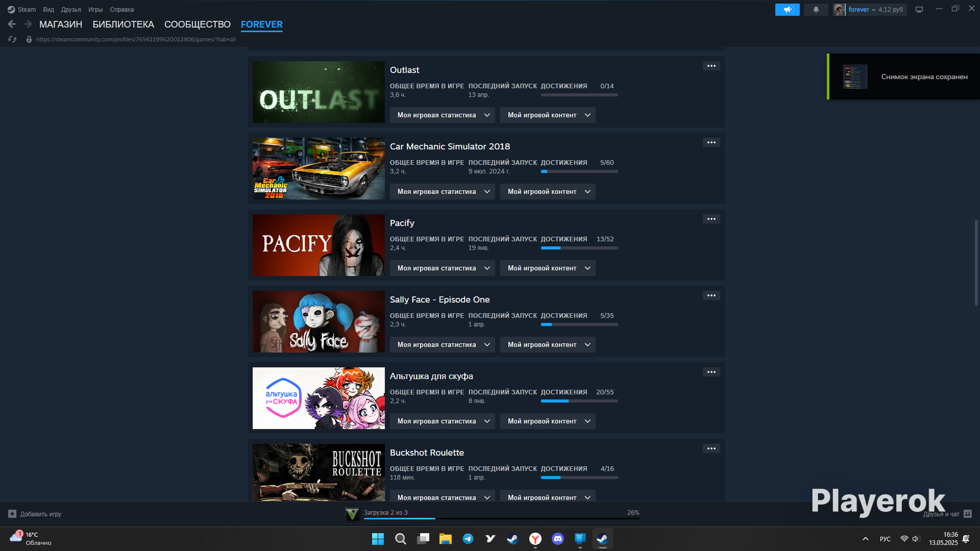Open Sally Face - Episode One title link

(x=440, y=300)
